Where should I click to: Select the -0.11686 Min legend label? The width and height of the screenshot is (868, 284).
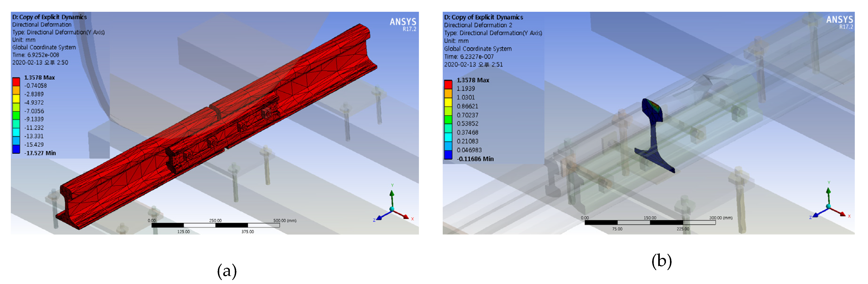475,159
